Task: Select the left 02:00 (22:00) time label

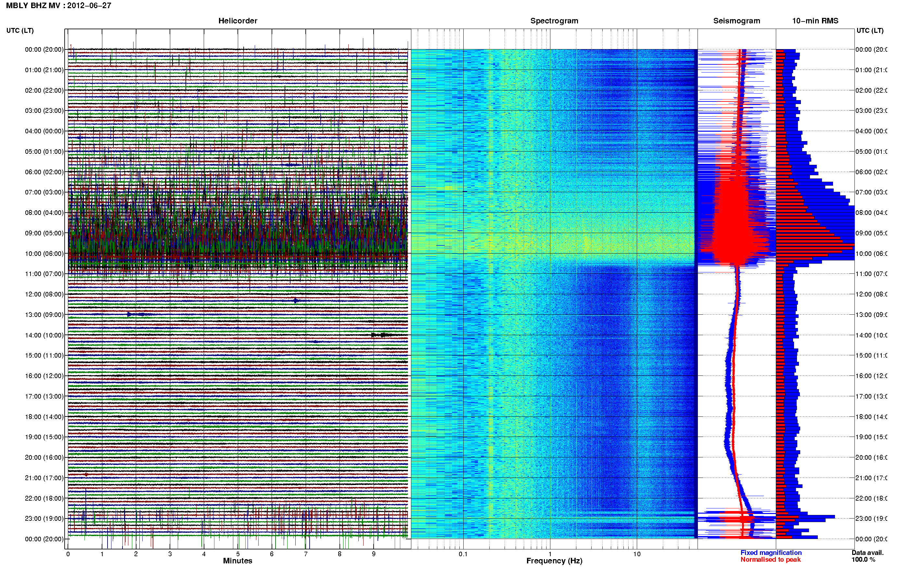Action: (44, 90)
